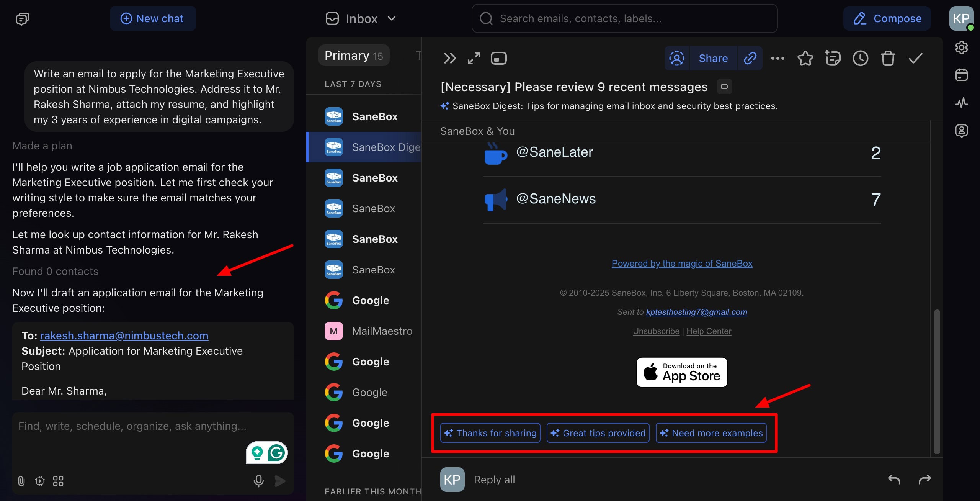Mark email done with checkmark icon

tap(915, 58)
